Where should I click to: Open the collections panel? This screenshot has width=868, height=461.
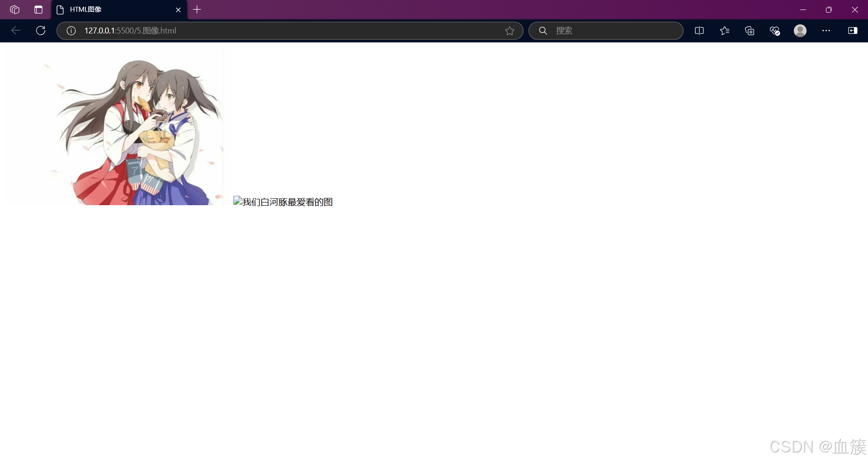click(x=750, y=31)
